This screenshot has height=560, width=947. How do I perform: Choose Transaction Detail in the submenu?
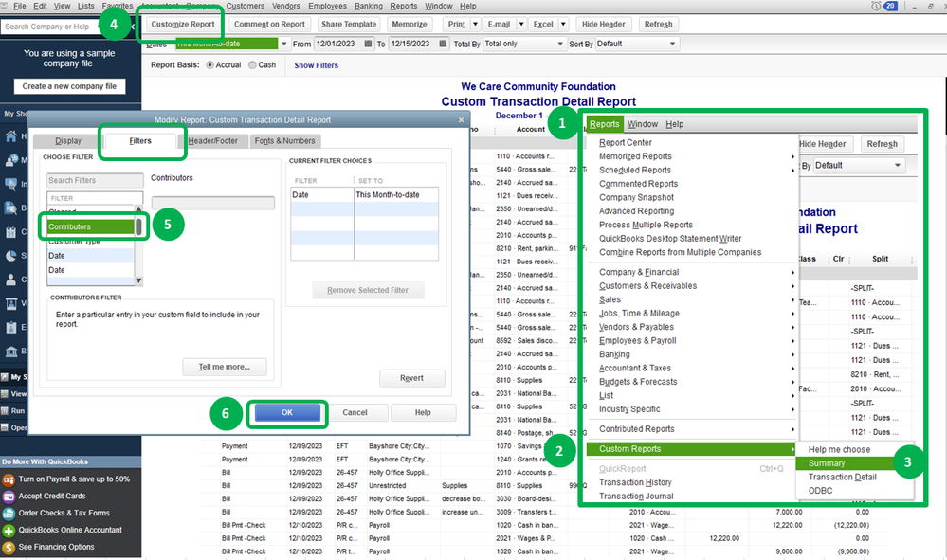tap(843, 477)
